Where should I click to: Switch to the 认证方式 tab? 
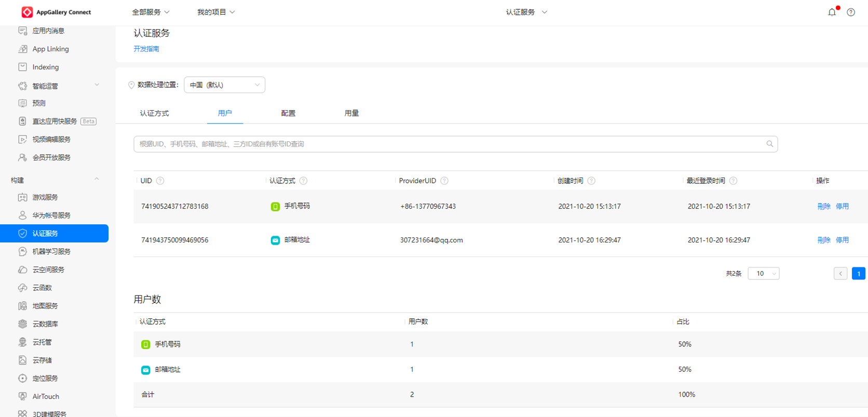click(154, 113)
